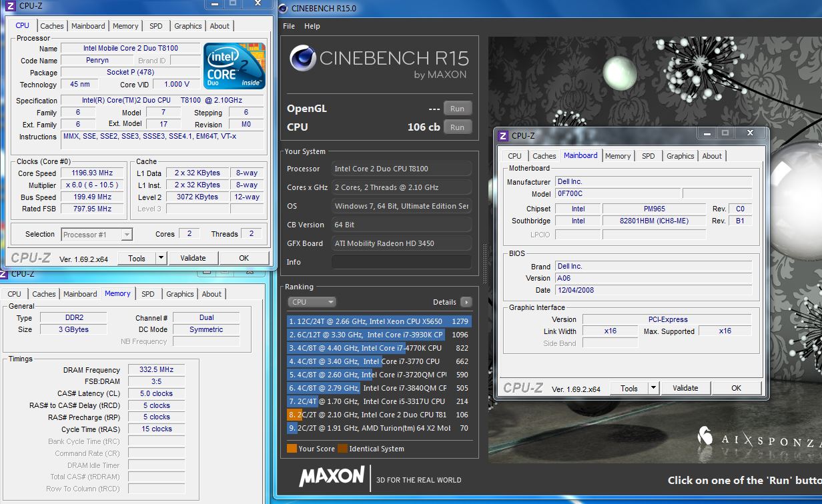Click the Cinebench R15 sphere logo
Viewport: 822px width, 504px height.
coord(302,59)
